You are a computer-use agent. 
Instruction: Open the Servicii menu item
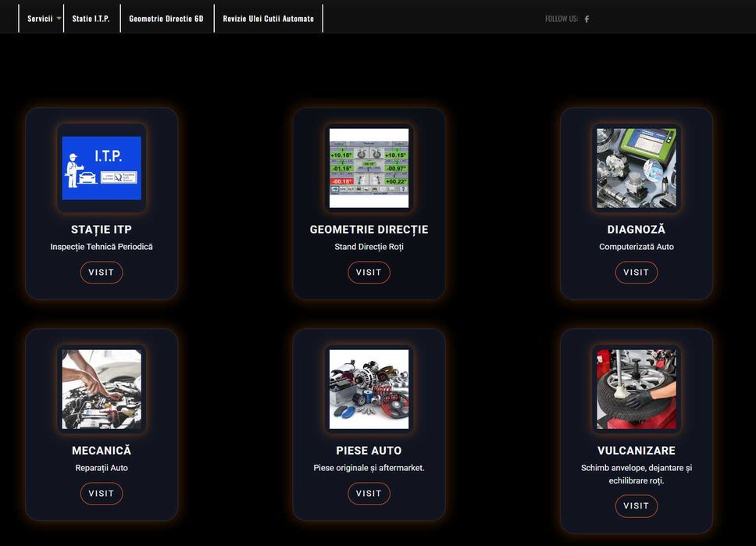(x=40, y=18)
